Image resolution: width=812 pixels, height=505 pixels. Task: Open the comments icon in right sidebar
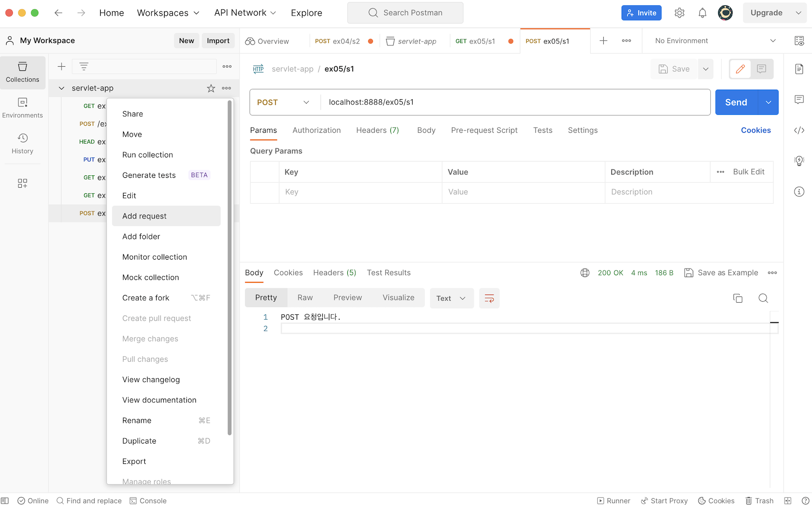pos(799,99)
